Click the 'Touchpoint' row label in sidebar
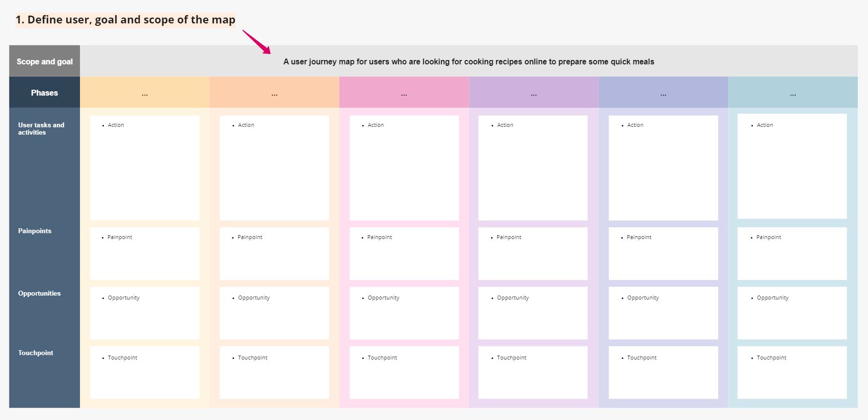The image size is (868, 420). [x=36, y=353]
